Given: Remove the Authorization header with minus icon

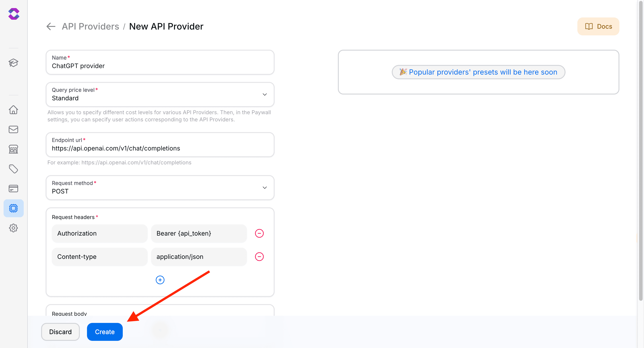Looking at the screenshot, I should pos(259,233).
